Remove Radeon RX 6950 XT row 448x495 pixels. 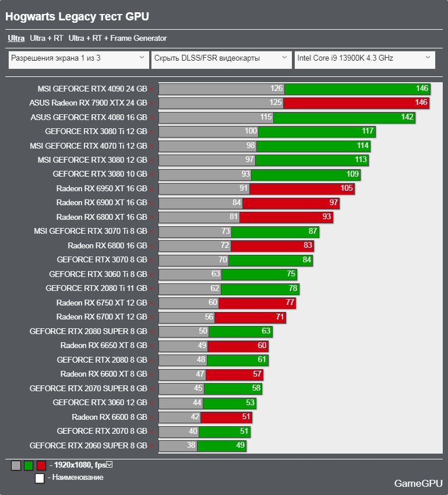(151, 189)
